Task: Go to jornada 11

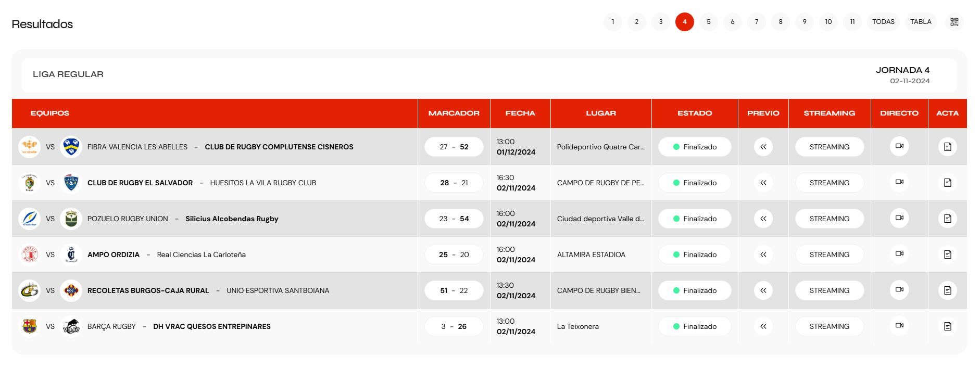Action: click(x=852, y=22)
